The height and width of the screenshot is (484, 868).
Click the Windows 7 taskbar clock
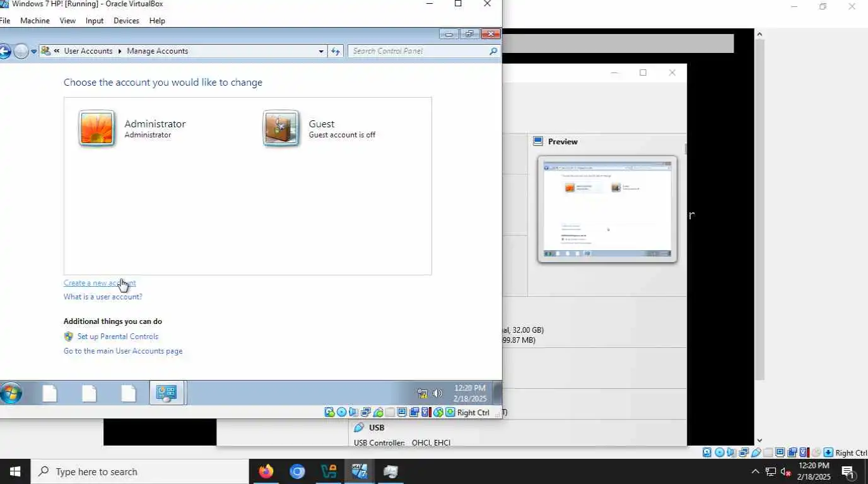(x=470, y=393)
